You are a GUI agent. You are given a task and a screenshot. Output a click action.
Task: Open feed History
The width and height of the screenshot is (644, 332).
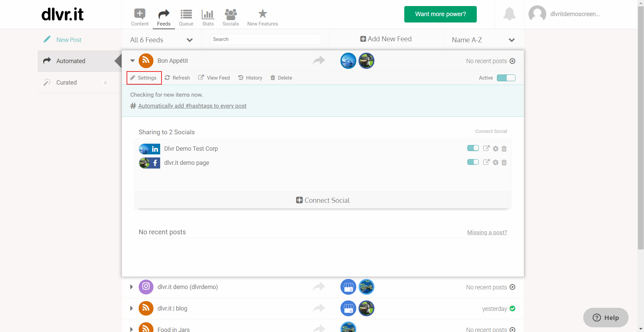(x=250, y=78)
